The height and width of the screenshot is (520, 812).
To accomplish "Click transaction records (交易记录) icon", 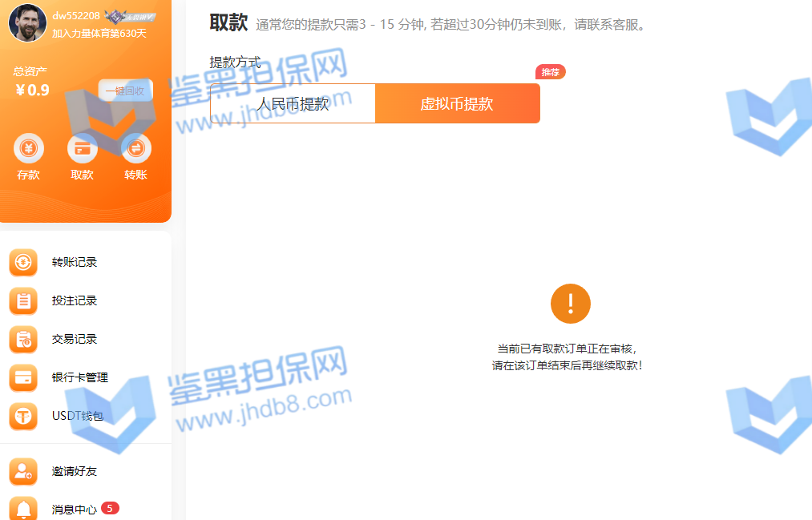I will click(23, 339).
